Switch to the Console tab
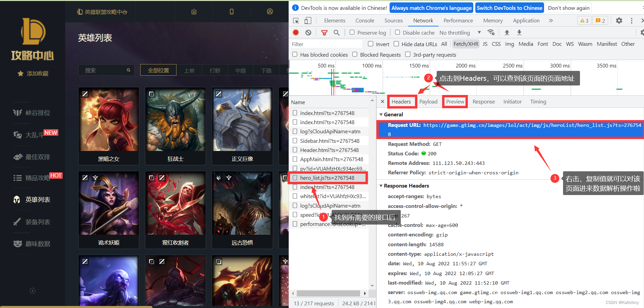This screenshot has height=308, width=644. click(365, 21)
